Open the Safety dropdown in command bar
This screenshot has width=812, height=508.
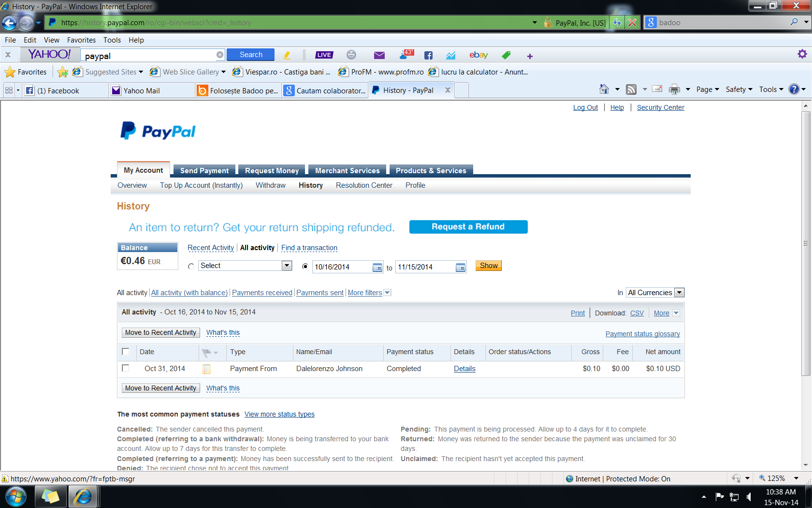pyautogui.click(x=739, y=90)
